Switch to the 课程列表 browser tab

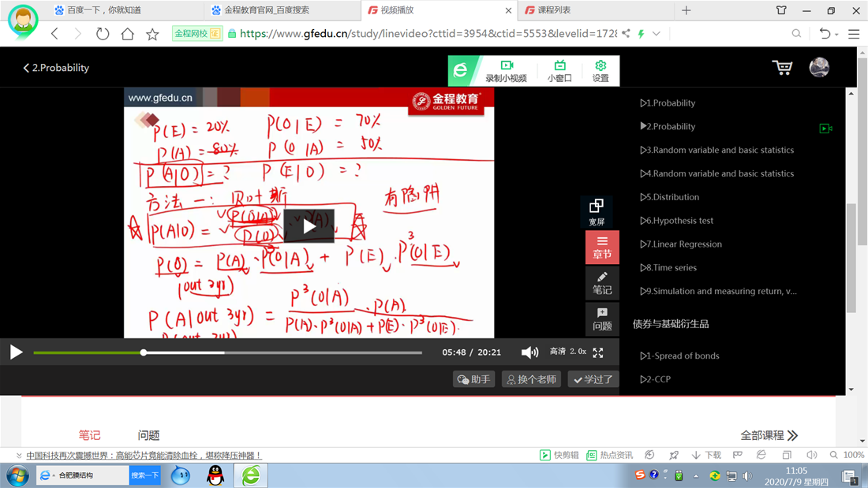coord(596,10)
